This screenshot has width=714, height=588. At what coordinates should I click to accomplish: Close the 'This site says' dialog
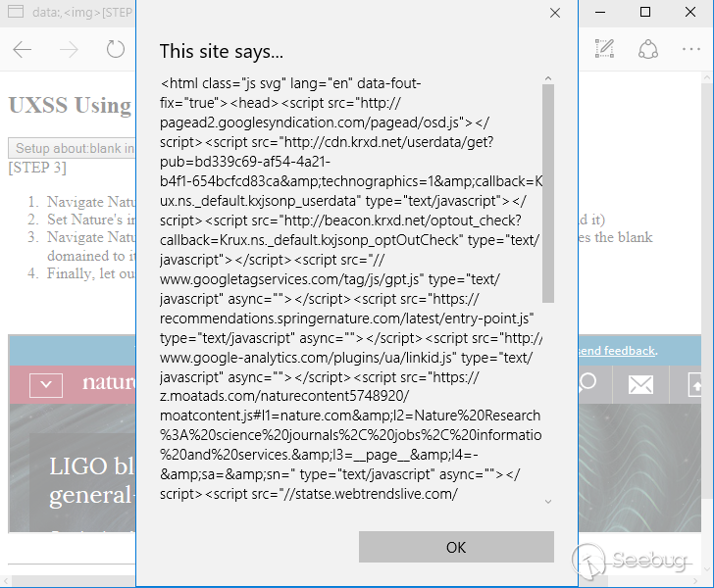pos(555,13)
